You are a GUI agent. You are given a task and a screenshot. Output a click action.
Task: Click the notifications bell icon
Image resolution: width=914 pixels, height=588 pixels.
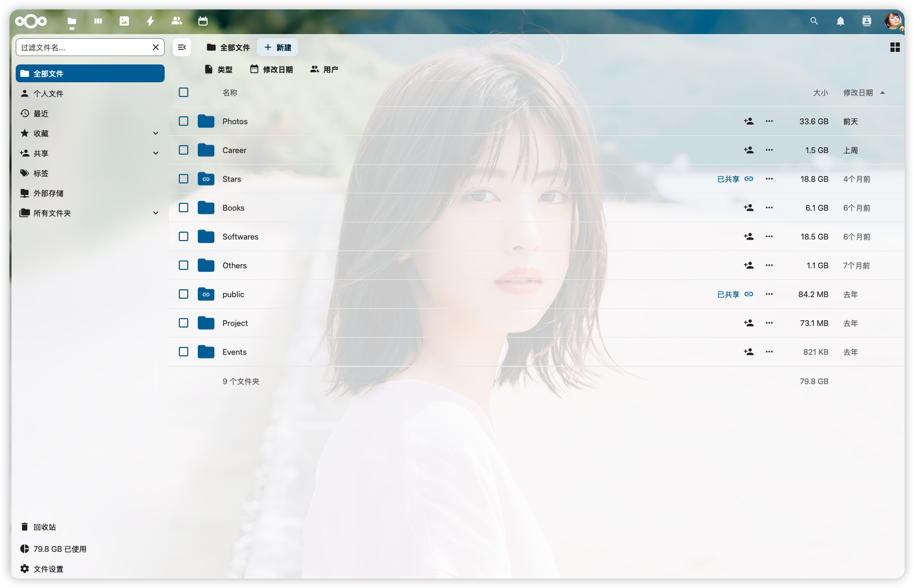[x=840, y=21]
